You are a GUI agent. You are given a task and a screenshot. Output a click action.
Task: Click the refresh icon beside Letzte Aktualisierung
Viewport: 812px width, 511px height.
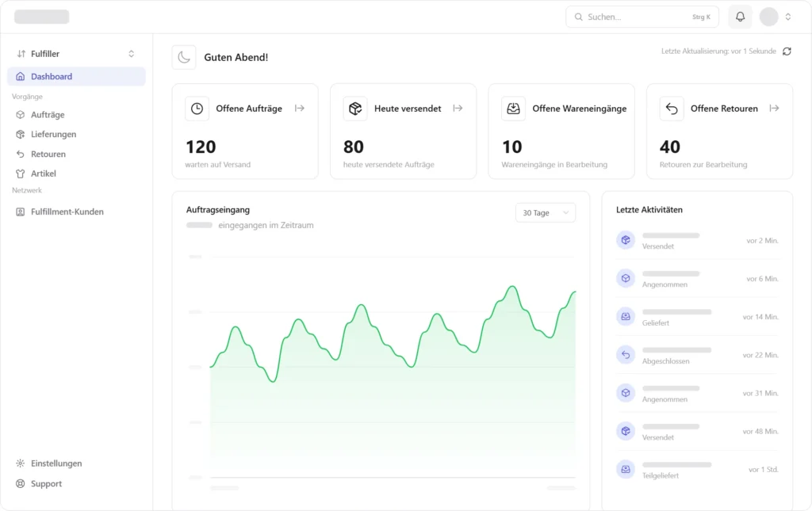[787, 51]
